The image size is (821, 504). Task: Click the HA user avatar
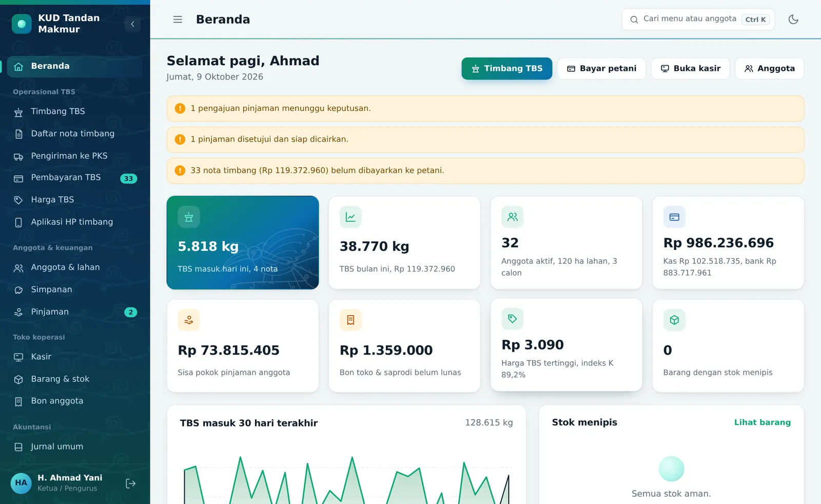[21, 483]
